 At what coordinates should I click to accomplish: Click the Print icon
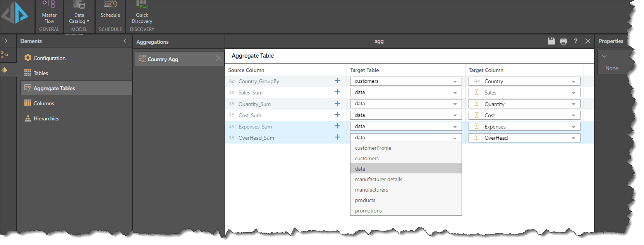tap(563, 41)
